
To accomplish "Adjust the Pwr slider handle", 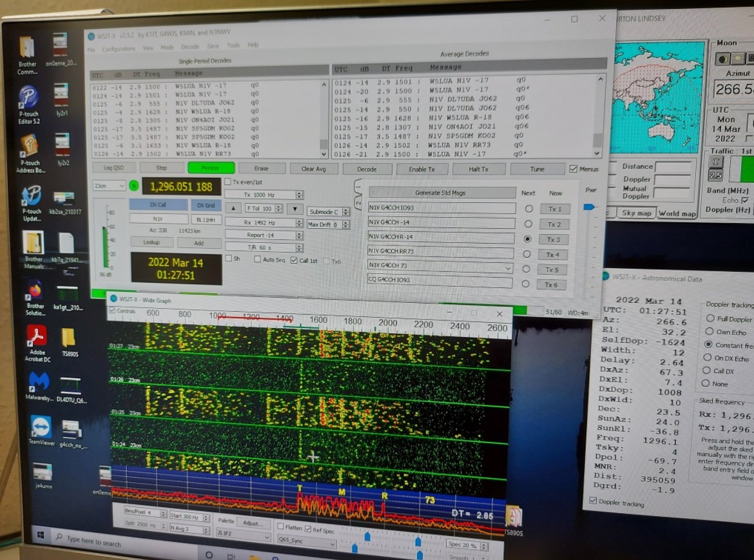I will tap(588, 207).
